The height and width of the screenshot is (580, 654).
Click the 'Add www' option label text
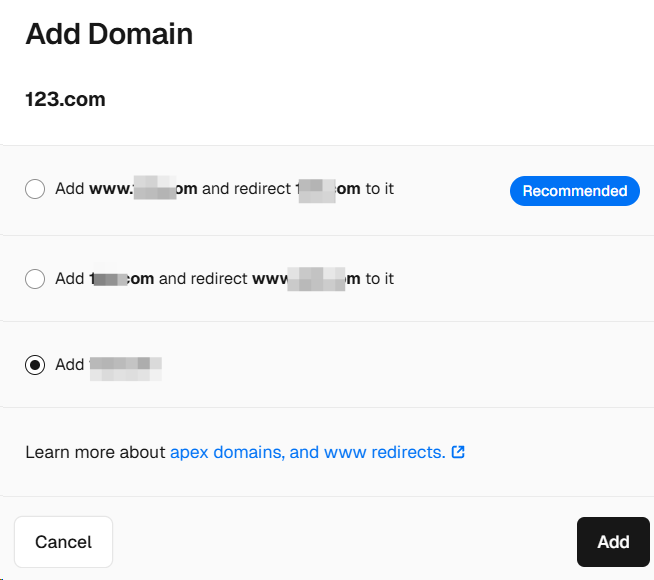pyautogui.click(x=93, y=189)
